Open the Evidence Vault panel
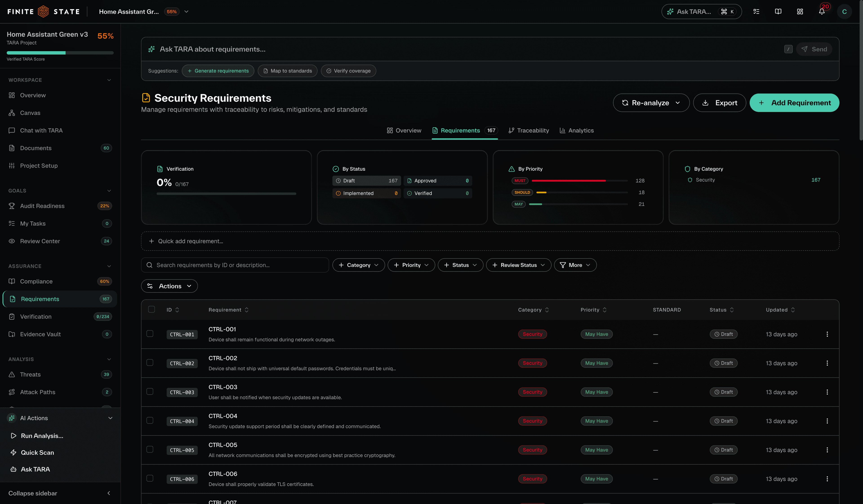This screenshot has width=863, height=504. pyautogui.click(x=40, y=334)
